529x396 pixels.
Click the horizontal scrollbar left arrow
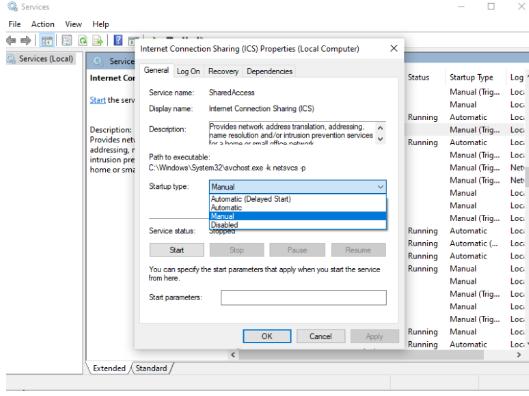[x=233, y=355]
